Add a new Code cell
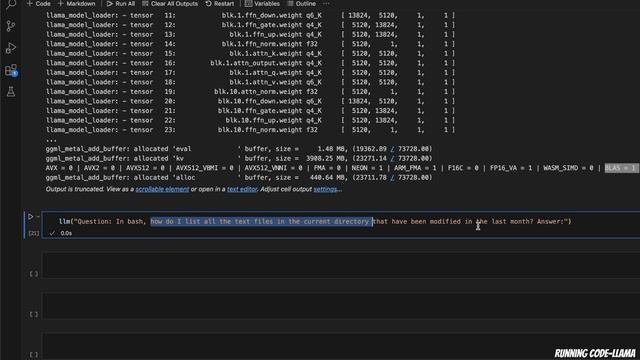This screenshot has width=640, height=360. (x=39, y=4)
